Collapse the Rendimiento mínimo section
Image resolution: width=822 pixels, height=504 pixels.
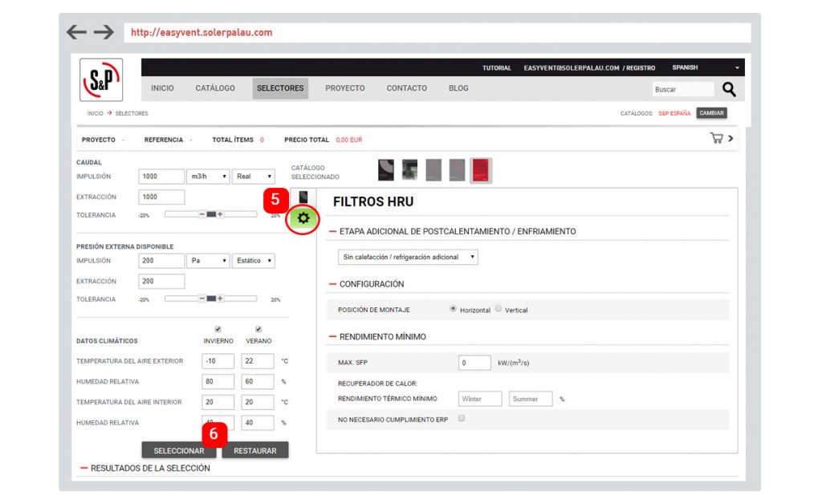tap(332, 336)
